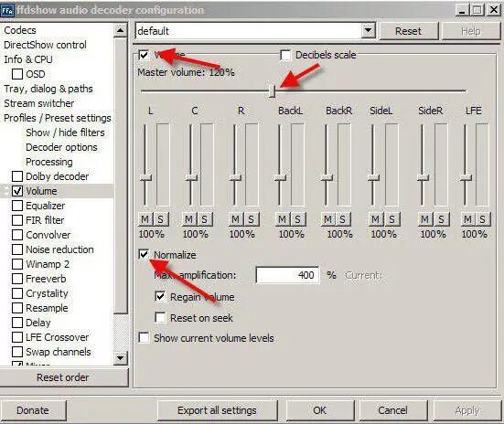
Task: Enable the Equalizer filter checkbox
Action: click(17, 206)
